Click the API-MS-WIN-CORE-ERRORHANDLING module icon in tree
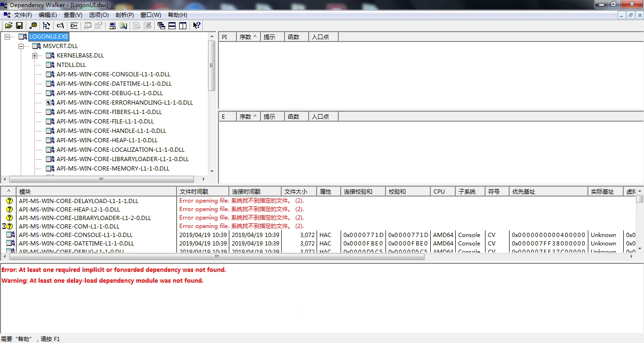This screenshot has height=343, width=644. [50, 102]
